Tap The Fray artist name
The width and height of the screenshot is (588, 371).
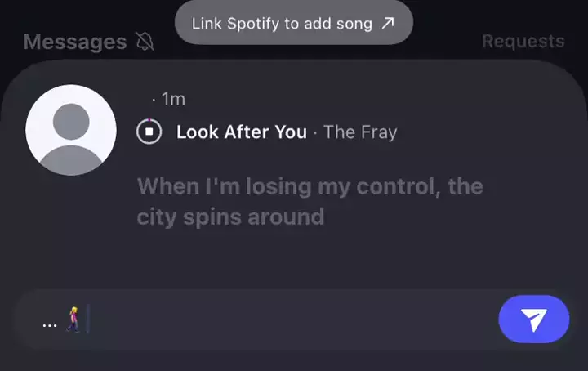360,132
